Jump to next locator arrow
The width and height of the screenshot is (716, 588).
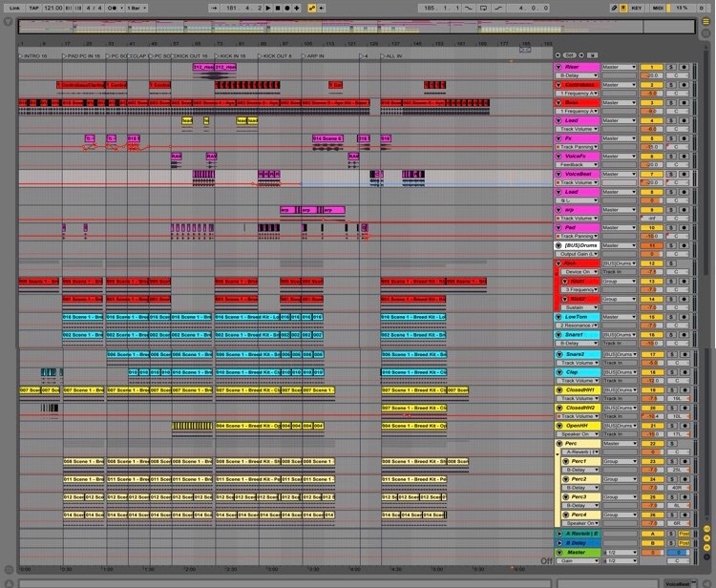581,54
